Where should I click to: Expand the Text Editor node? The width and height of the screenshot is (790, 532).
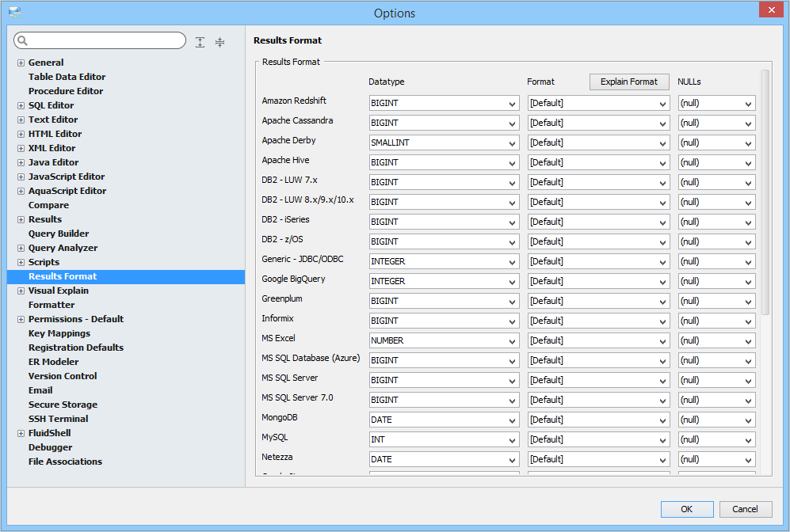[x=21, y=120]
